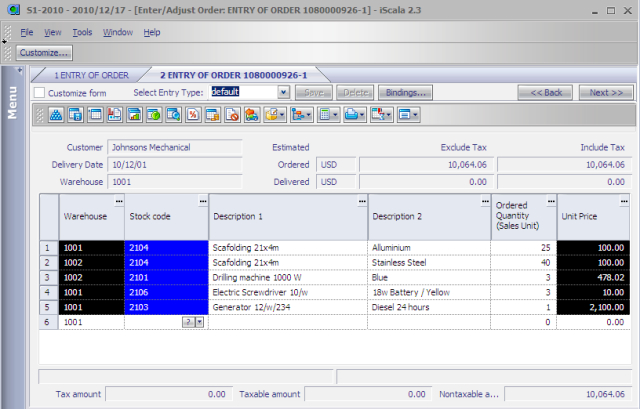Click the document with red prohibited sign icon
The height and width of the screenshot is (409, 640).
(232, 115)
